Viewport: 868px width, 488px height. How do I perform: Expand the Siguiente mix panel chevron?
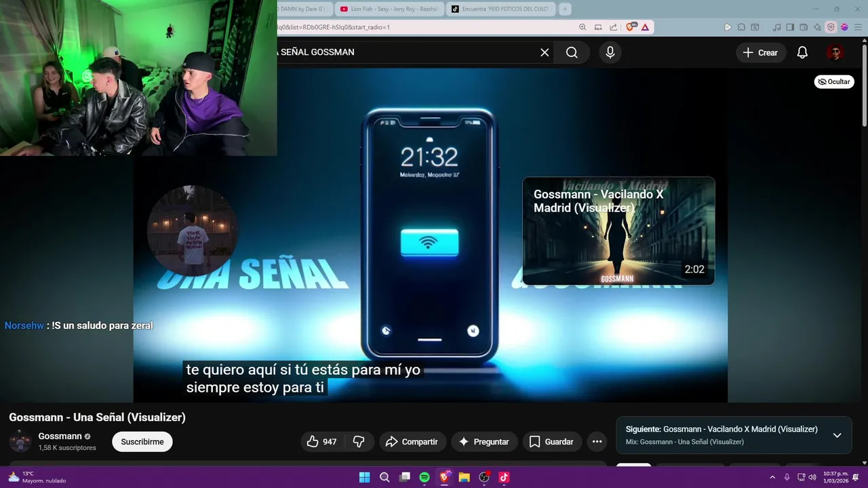(837, 435)
